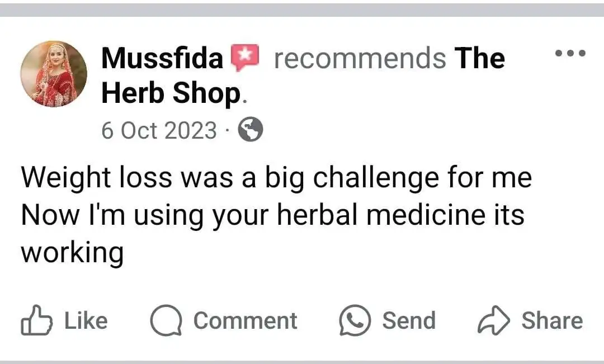Click the Share arrow icon
This screenshot has width=604, height=364.
[x=493, y=321]
